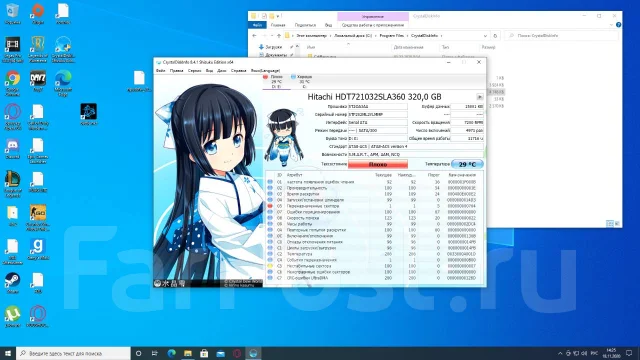The width and height of the screenshot is (640, 360).
Task: Select the attribute C2 Температура row
Action: point(374,254)
